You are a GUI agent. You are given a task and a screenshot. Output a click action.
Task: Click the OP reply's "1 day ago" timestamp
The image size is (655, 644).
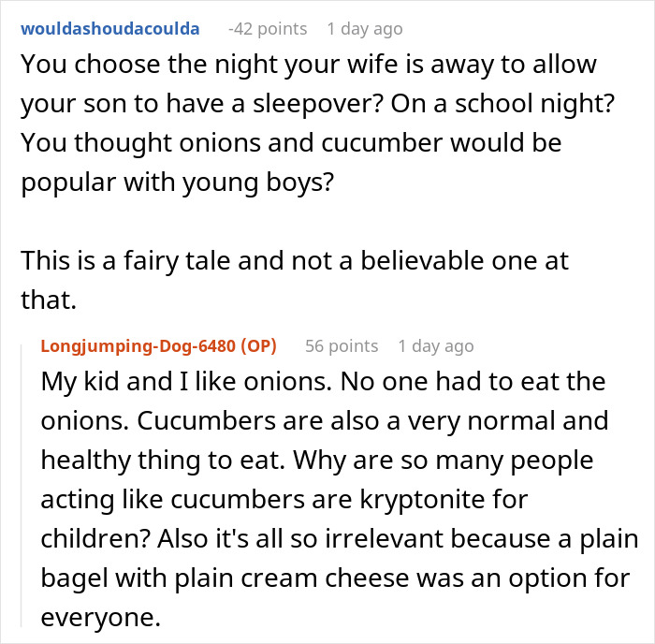pos(436,346)
